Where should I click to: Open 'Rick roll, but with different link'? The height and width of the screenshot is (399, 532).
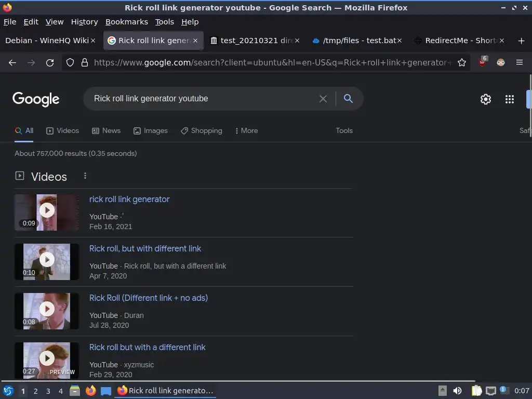pyautogui.click(x=145, y=248)
